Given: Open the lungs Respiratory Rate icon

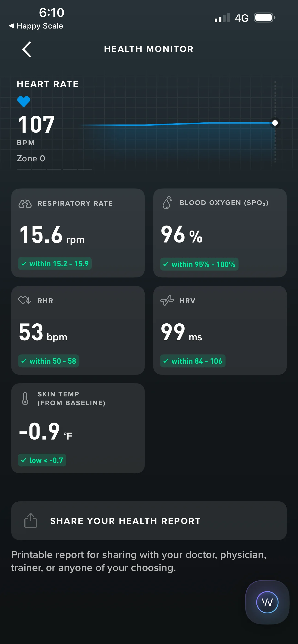Looking at the screenshot, I should point(25,203).
